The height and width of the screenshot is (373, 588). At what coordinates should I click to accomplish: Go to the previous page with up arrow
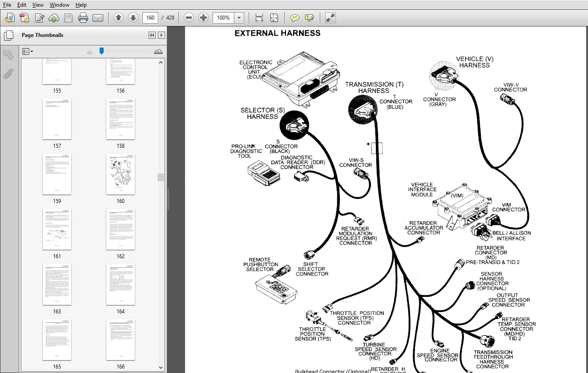click(118, 18)
